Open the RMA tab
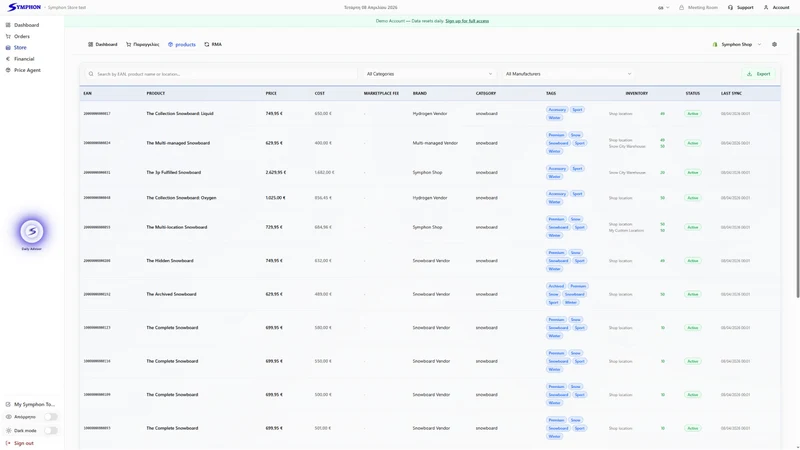 point(213,44)
